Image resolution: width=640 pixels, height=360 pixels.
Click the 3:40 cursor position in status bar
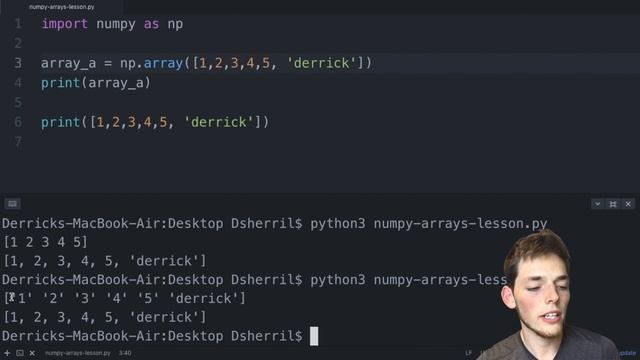(125, 353)
